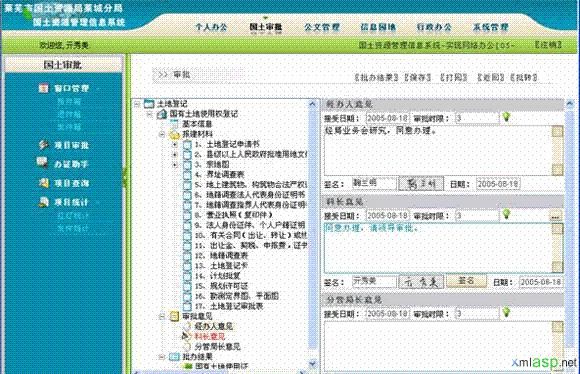
Task: Click the 办证助手 sidebar icon
Action: [43, 163]
